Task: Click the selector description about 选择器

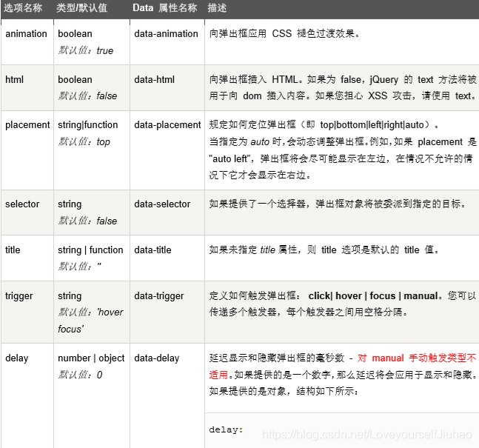Action: click(x=338, y=204)
